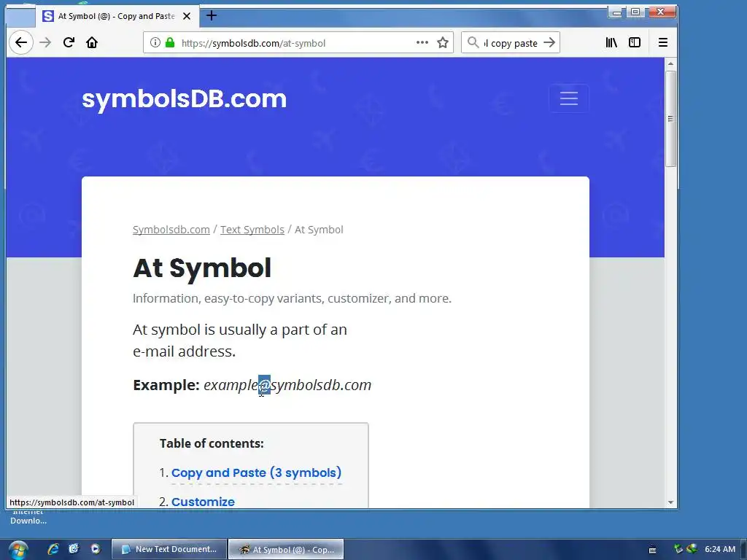747x560 pixels.
Task: Toggle the sidebar view
Action: coord(635,43)
